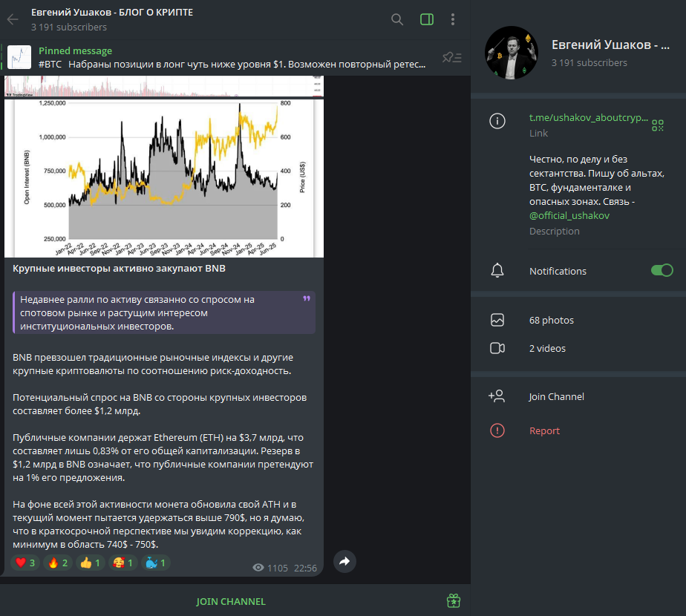Click the Report exclamation icon
The width and height of the screenshot is (686, 616).
coord(497,430)
